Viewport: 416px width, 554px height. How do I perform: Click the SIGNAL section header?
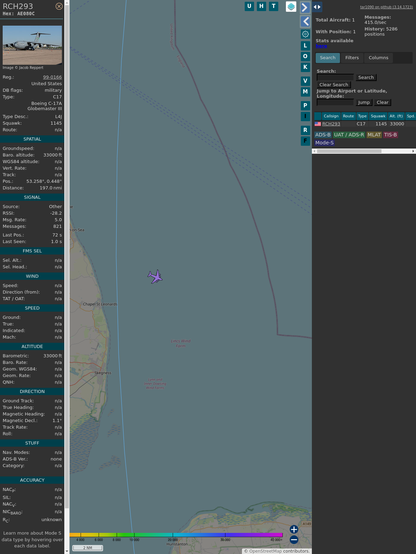coord(32,197)
